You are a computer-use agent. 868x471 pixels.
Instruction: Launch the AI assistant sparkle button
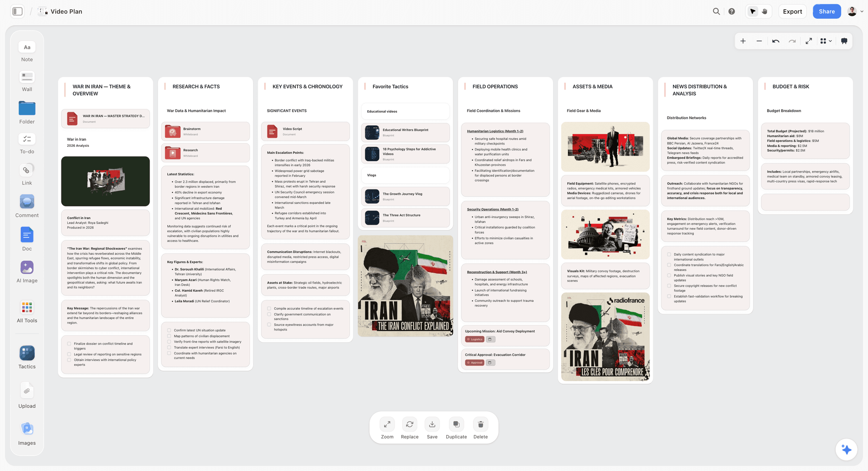[x=846, y=449]
